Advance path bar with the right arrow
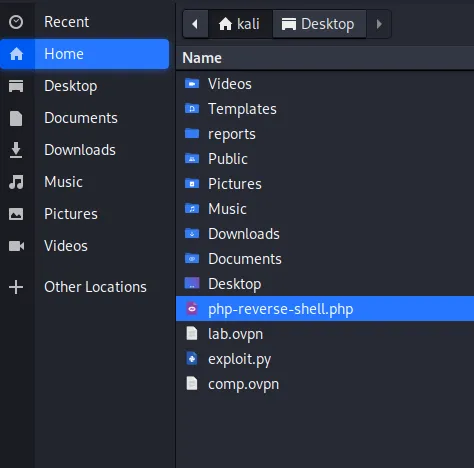 (379, 24)
